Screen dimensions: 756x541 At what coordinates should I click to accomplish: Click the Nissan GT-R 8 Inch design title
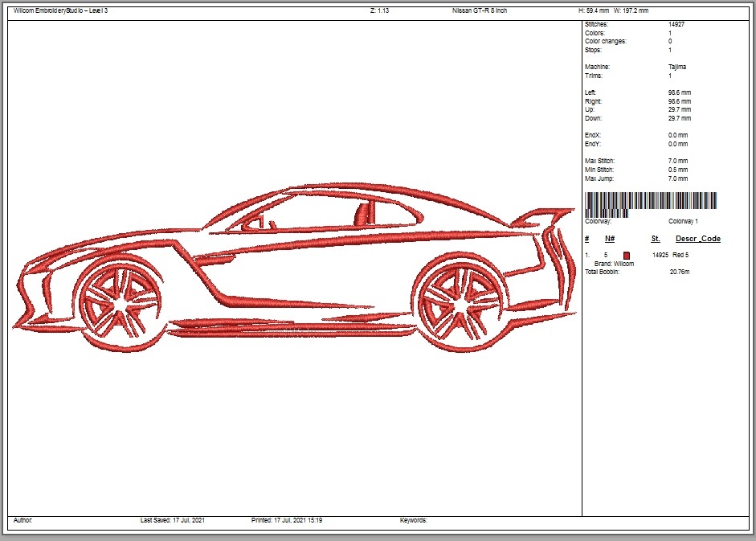click(x=480, y=10)
